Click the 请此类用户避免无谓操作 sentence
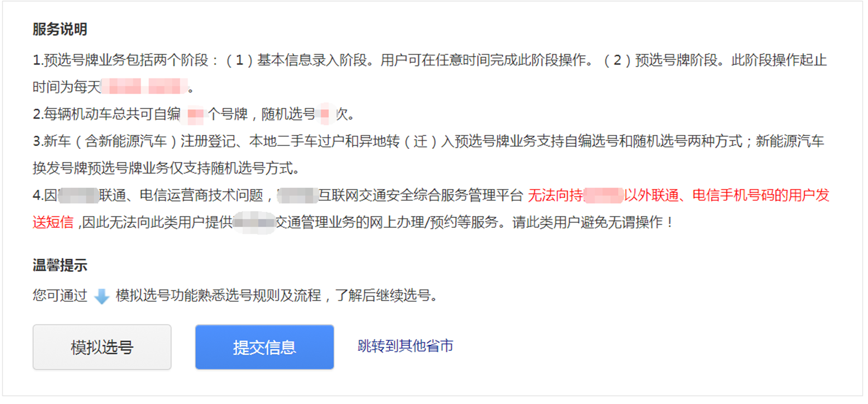This screenshot has width=868, height=404. click(593, 222)
